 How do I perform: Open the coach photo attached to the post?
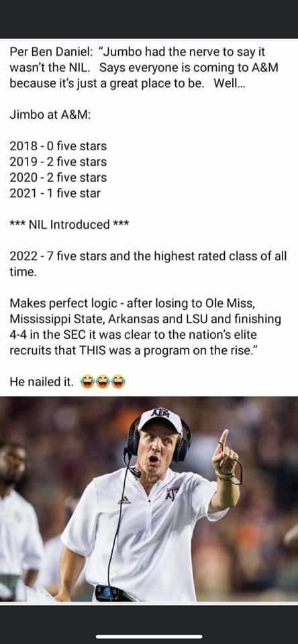[149, 499]
